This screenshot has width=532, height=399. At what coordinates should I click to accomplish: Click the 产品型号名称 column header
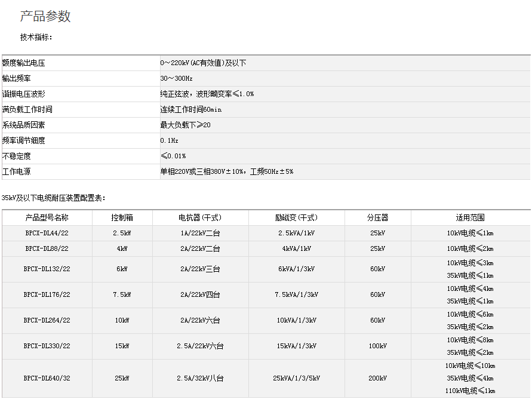click(47, 218)
